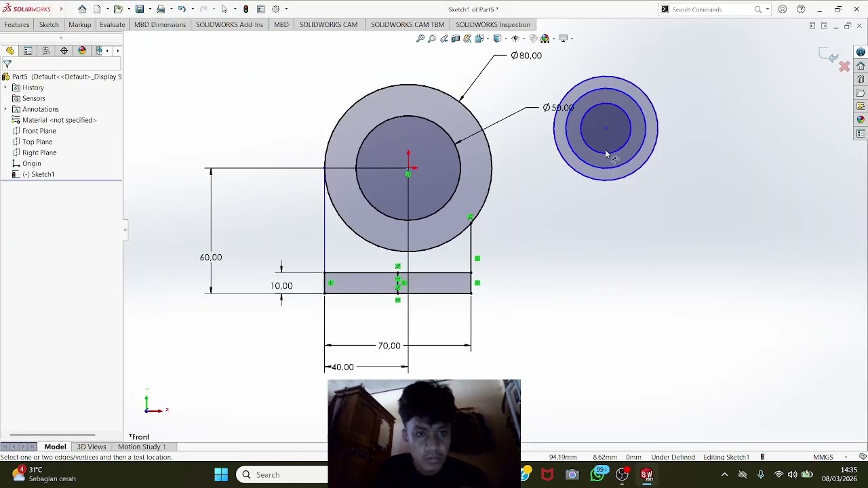Image resolution: width=868 pixels, height=488 pixels.
Task: Switch to the 3D Views bottom tab
Action: click(92, 447)
